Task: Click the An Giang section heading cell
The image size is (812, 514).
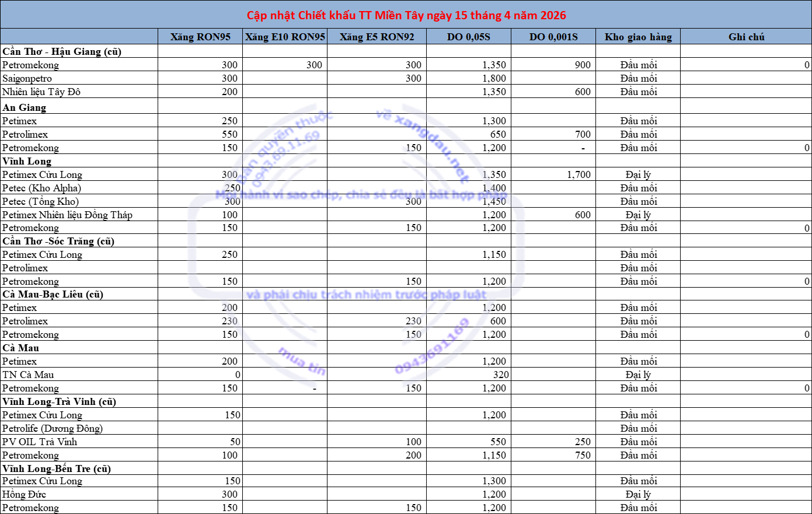Action: (25, 107)
